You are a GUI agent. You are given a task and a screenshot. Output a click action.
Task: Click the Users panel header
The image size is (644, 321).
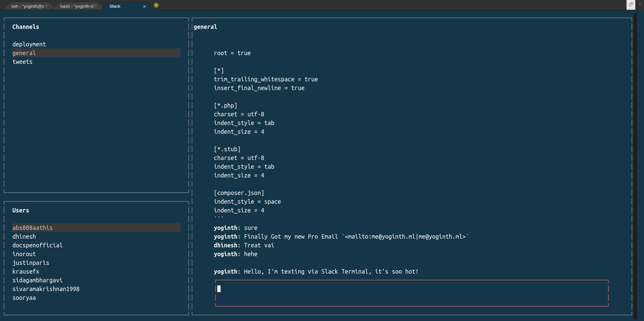[20, 210]
